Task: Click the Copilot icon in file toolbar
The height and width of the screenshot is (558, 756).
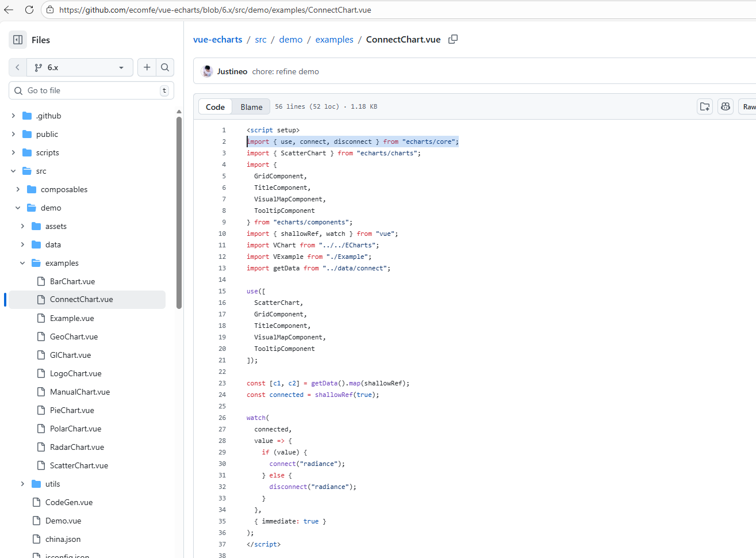Action: click(726, 106)
